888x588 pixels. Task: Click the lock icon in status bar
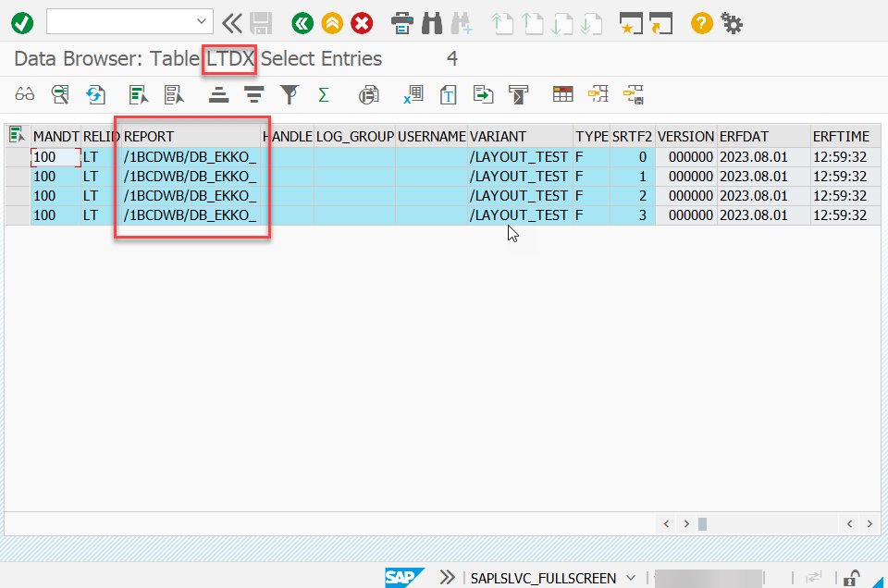(x=851, y=578)
